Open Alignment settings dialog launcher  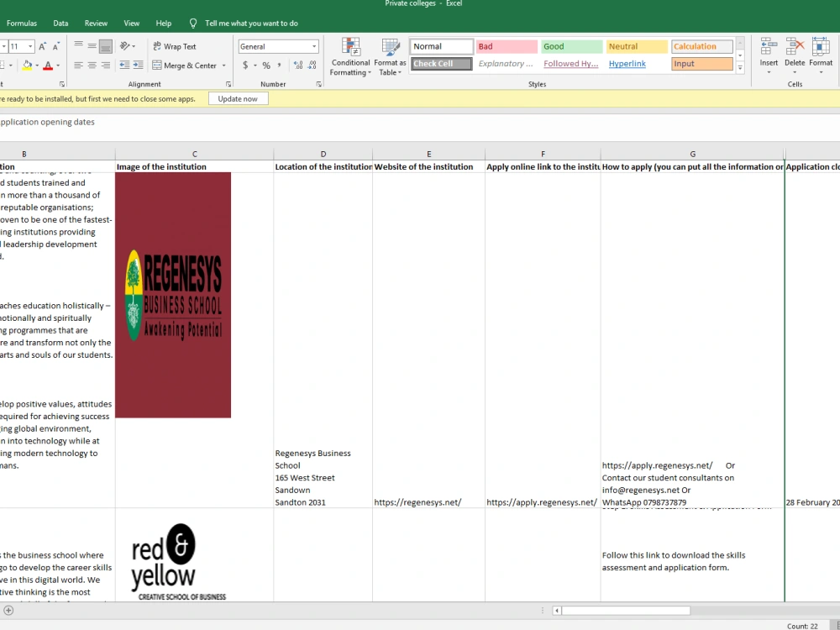(228, 84)
